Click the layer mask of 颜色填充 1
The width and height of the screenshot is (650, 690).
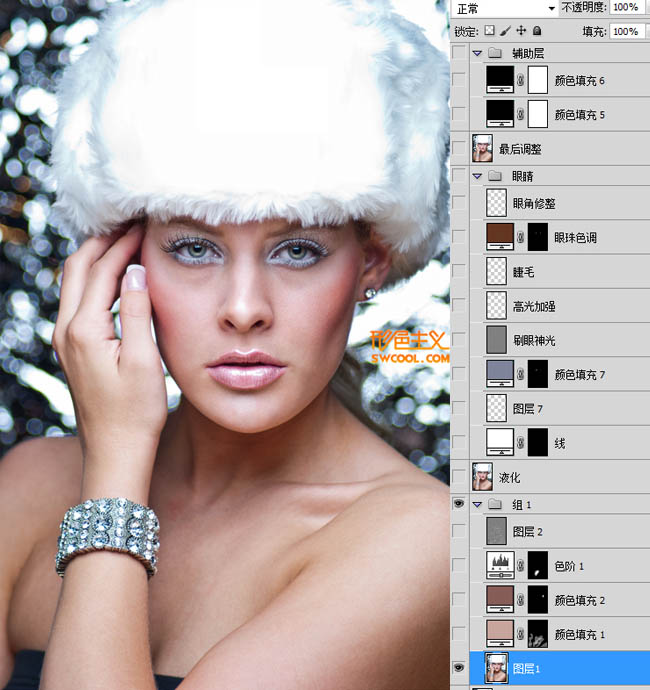538,634
